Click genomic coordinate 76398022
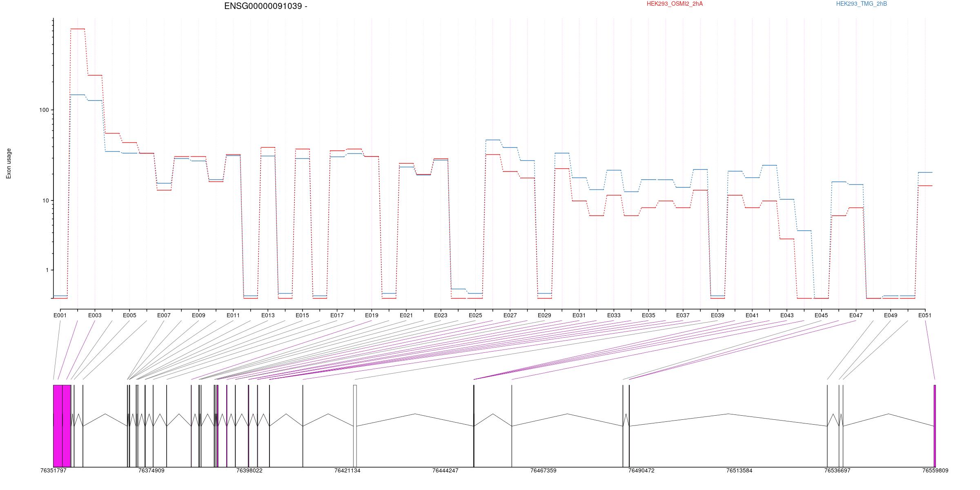The image size is (980, 490). coord(249,470)
